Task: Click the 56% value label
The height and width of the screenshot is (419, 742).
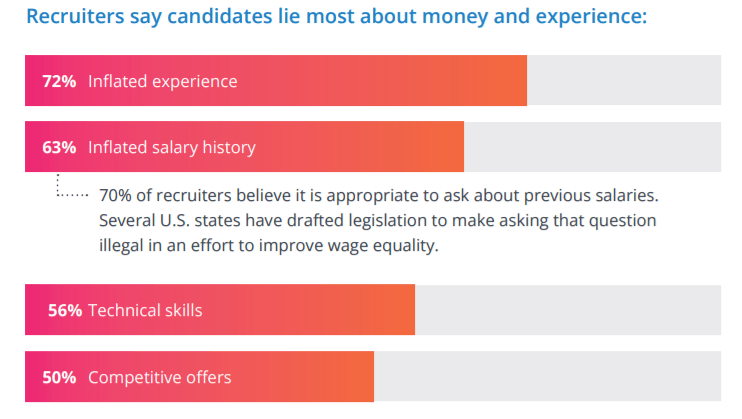Action: [x=64, y=310]
